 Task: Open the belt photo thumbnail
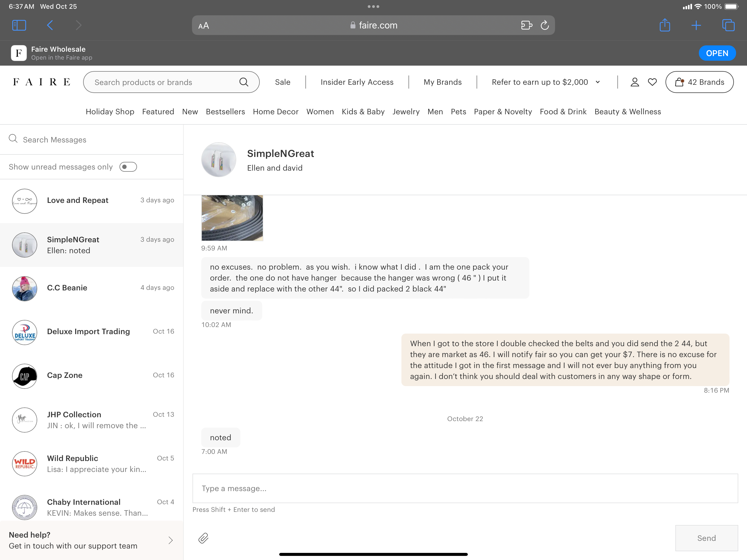232,218
